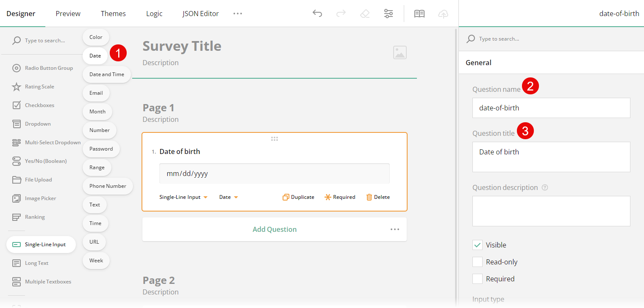Switch to the Preview tab
Image resolution: width=644 pixels, height=308 pixels.
(68, 13)
